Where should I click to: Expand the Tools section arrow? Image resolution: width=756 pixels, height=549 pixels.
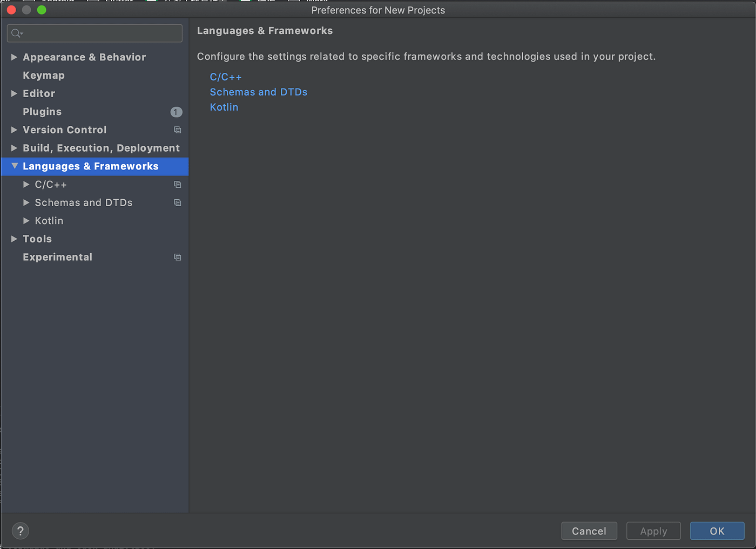pos(14,239)
